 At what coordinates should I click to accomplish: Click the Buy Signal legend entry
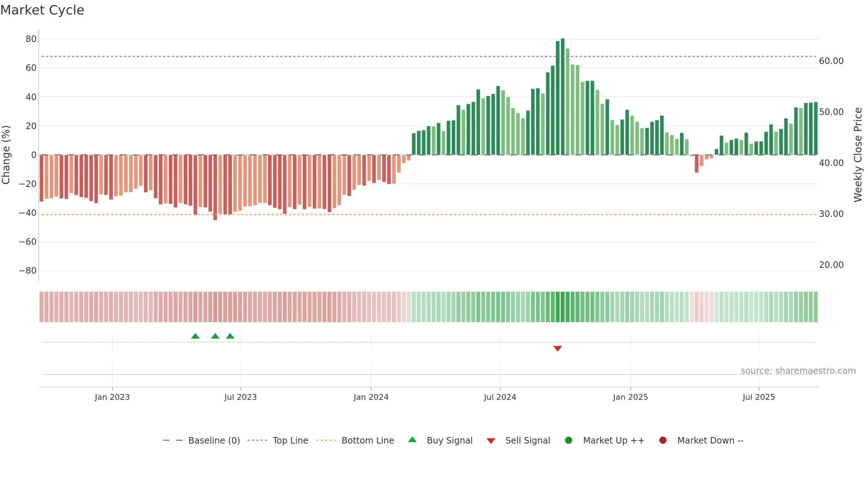440,440
